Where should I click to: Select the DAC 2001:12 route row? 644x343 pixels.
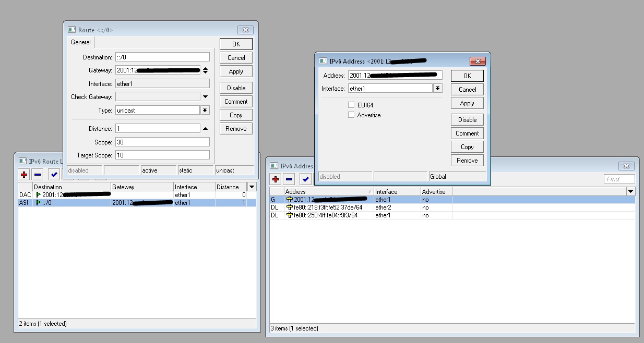pos(137,194)
